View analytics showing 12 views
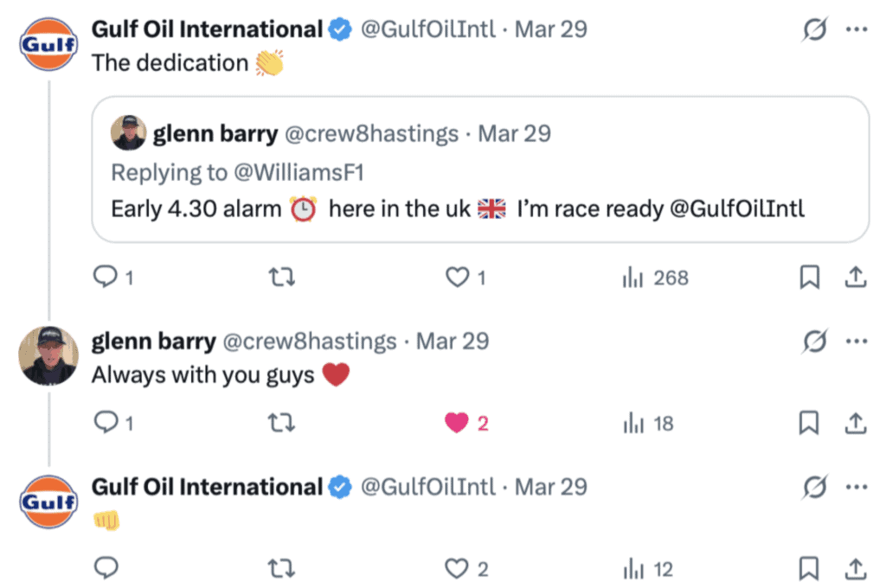The image size is (886, 588). [x=648, y=569]
